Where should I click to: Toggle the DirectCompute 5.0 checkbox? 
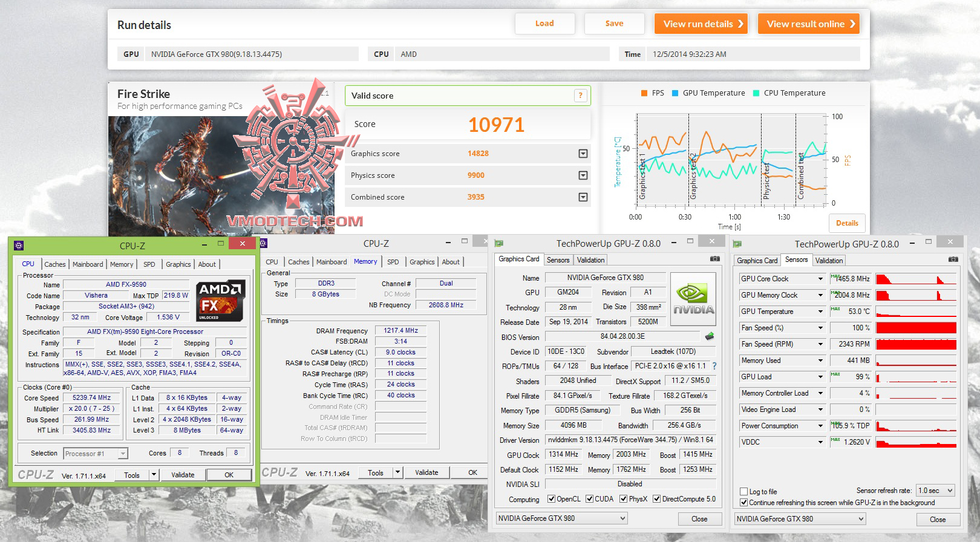coord(656,499)
